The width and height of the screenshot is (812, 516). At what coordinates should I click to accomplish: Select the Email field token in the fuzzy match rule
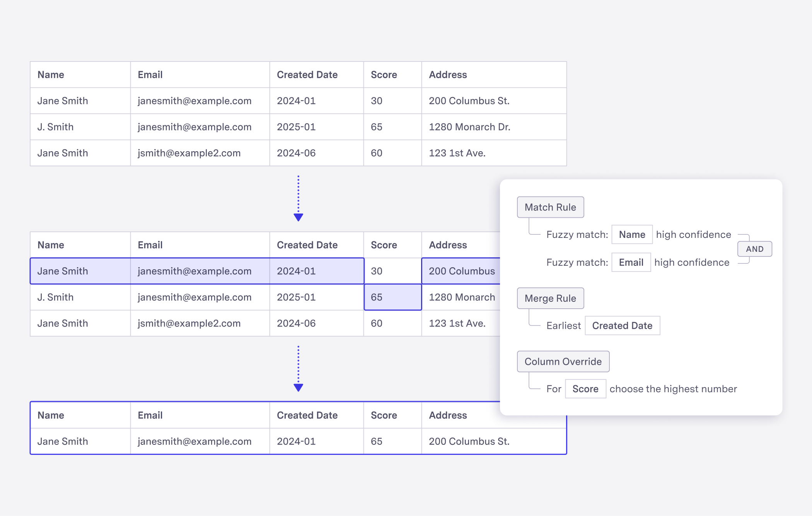(631, 262)
